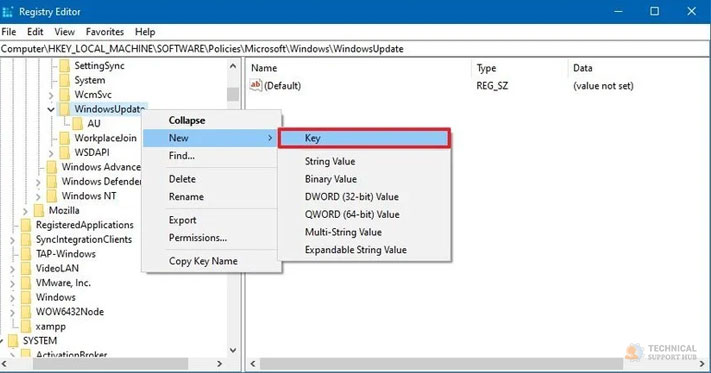Open the Help menu
This screenshot has width=711, height=373.
145,32
